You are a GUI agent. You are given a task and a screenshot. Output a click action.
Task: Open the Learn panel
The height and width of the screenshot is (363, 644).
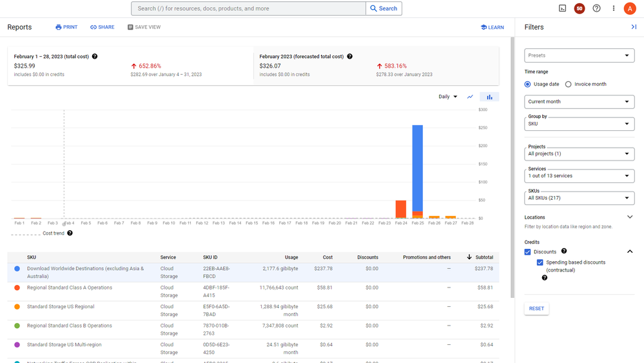pos(492,27)
